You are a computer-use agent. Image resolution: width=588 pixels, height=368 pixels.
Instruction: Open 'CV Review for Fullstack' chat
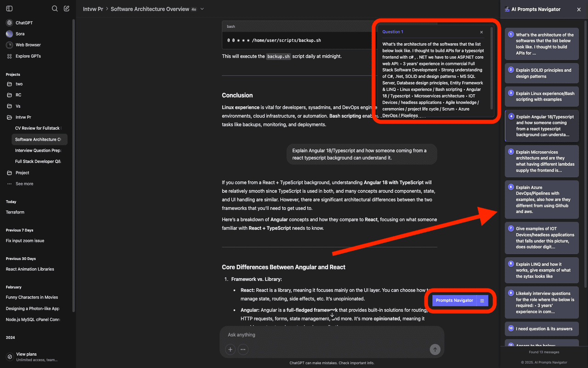[38, 128]
